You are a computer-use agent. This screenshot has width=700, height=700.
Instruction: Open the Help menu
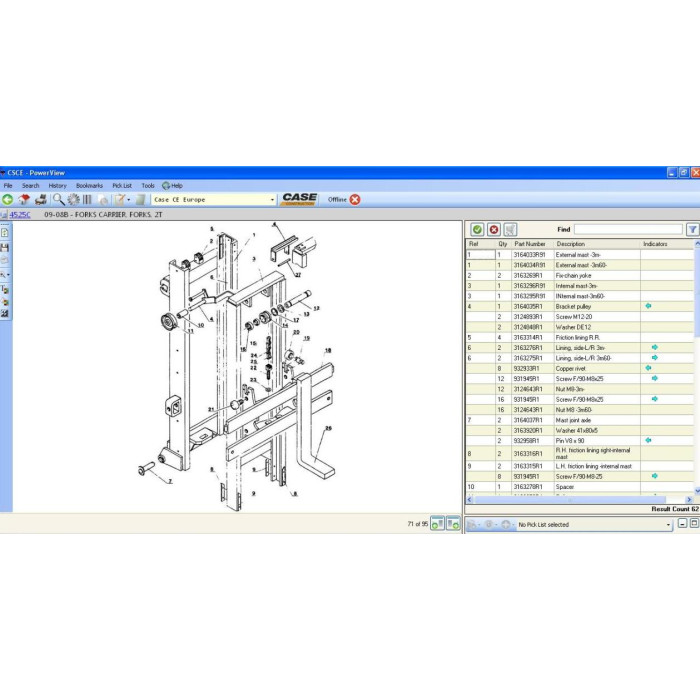tap(173, 186)
